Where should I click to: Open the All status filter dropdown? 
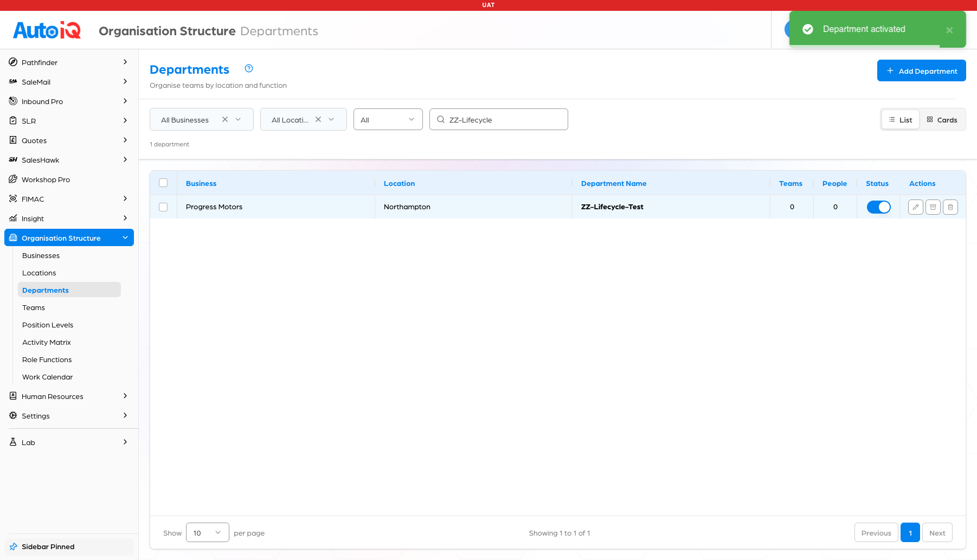point(388,119)
